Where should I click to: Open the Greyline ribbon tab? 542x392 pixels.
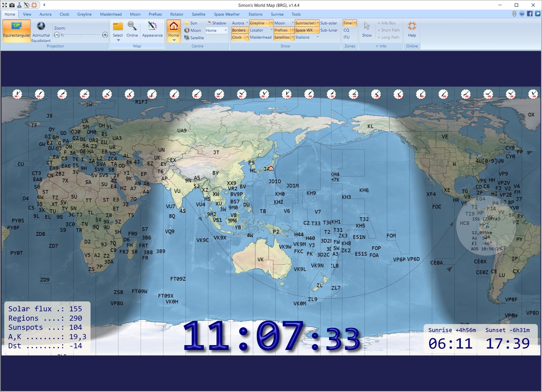coord(84,14)
